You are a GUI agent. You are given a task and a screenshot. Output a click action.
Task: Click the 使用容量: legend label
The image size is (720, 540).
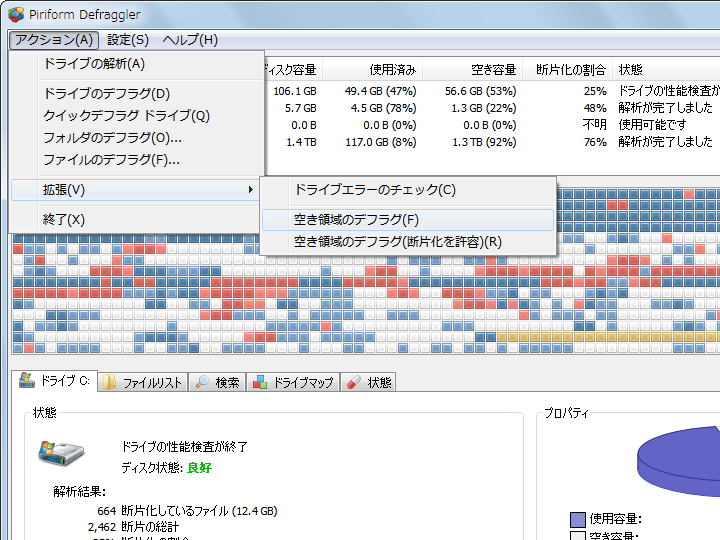click(615, 519)
